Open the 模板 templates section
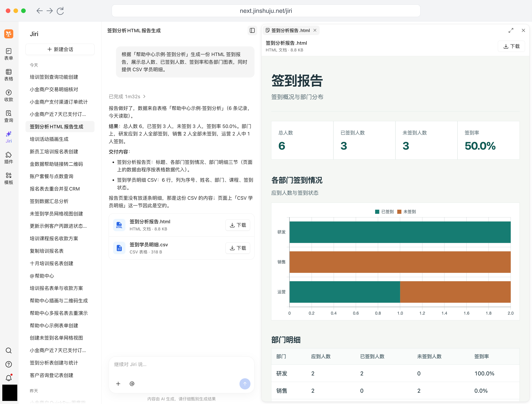Image resolution: width=532 pixels, height=404 pixels. tap(9, 178)
